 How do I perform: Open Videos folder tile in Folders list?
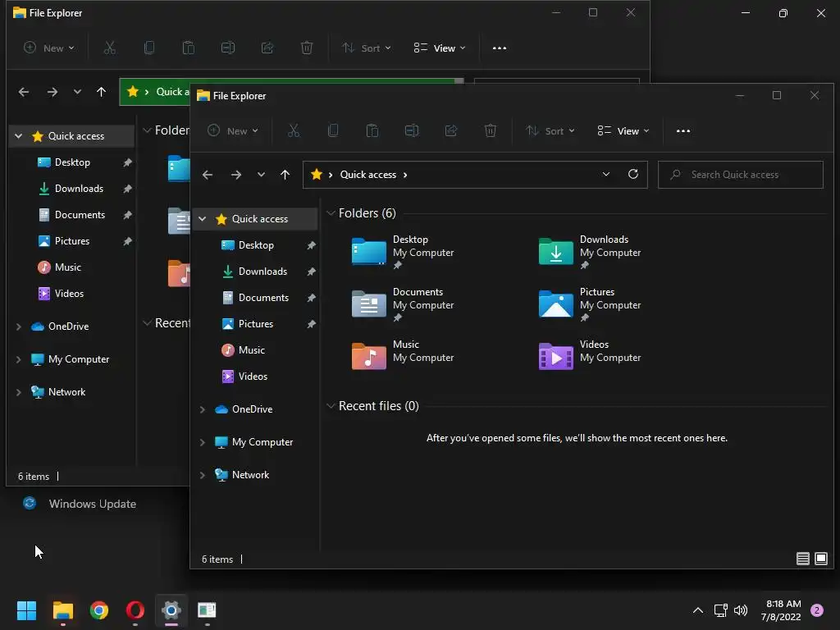point(589,356)
